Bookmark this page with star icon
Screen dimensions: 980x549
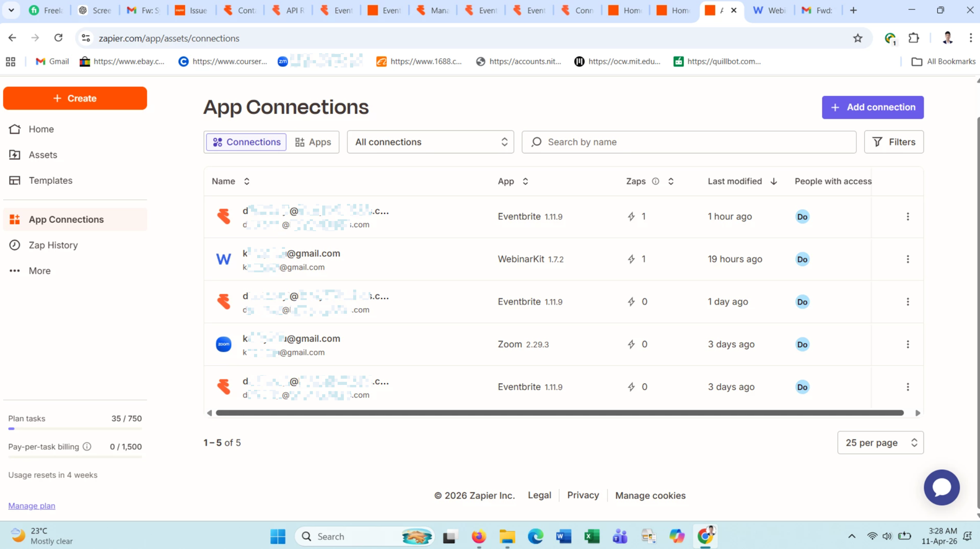point(857,38)
